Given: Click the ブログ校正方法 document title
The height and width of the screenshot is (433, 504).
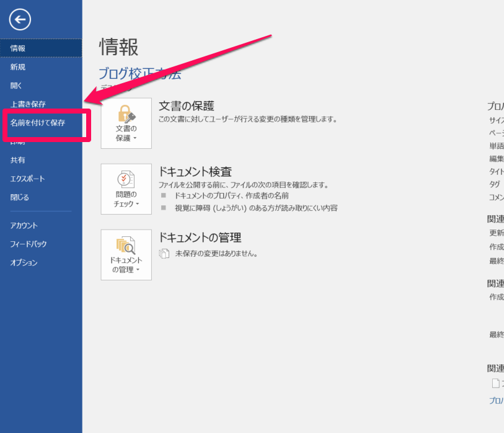Looking at the screenshot, I should pos(140,74).
